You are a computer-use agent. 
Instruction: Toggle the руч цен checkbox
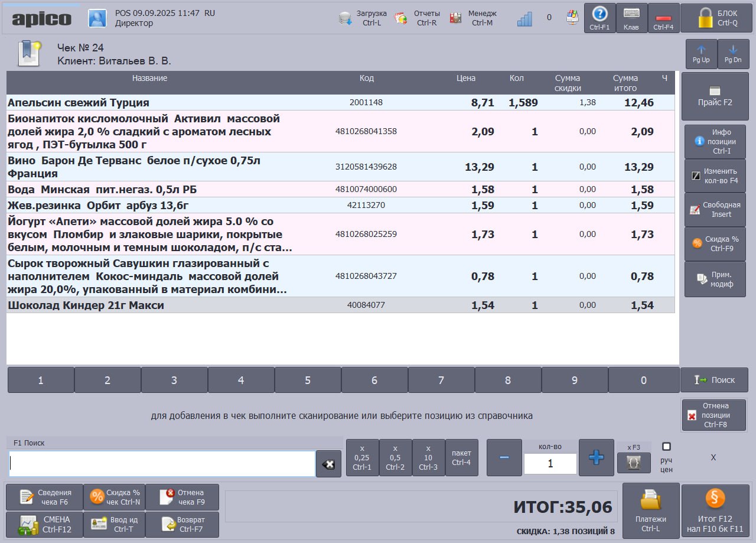666,447
